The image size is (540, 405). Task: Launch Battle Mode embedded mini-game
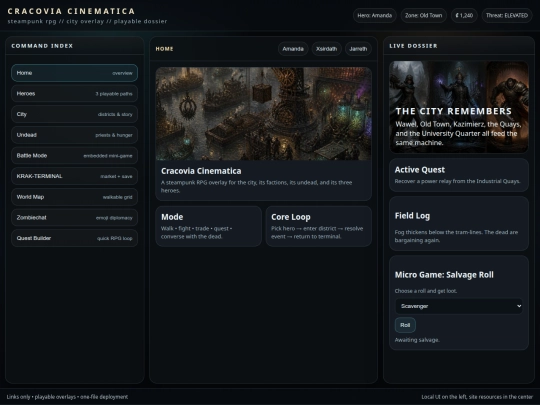tap(74, 156)
